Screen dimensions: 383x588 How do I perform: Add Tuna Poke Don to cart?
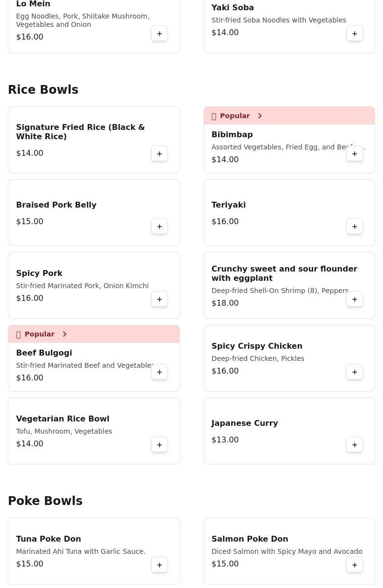[x=160, y=565]
